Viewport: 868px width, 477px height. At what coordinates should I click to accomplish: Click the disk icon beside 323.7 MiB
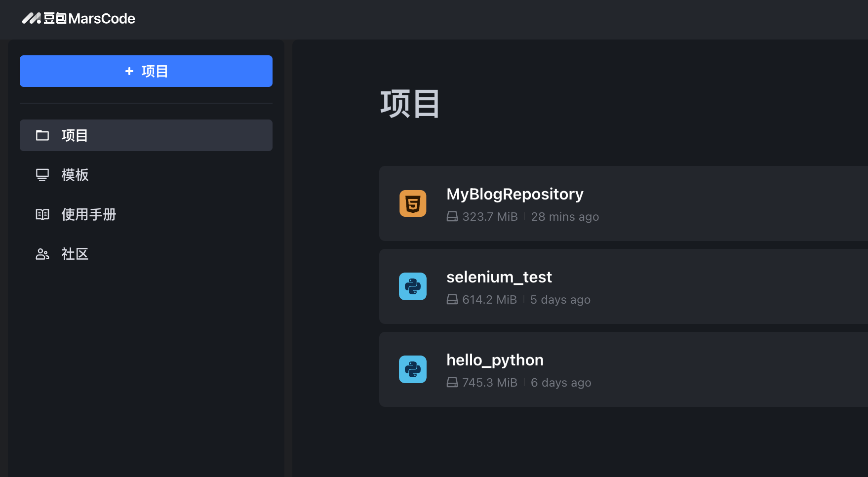point(453,216)
